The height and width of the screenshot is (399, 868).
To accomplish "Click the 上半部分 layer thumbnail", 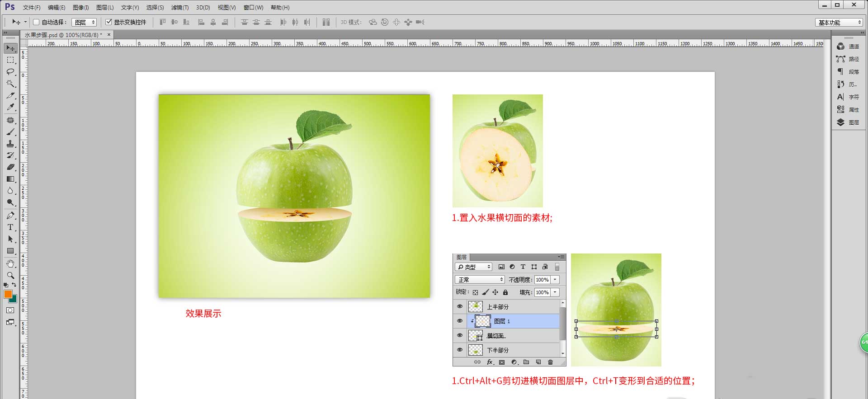I will [x=475, y=306].
